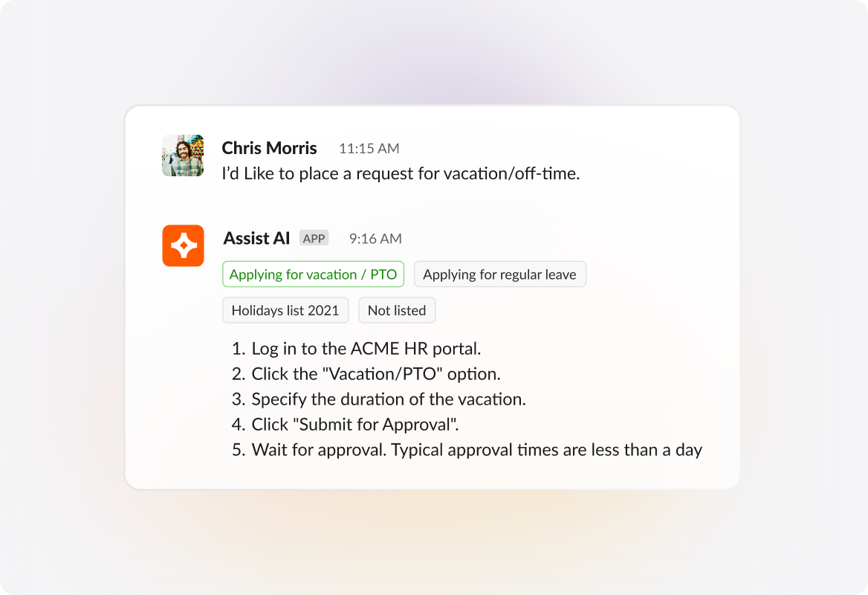Click the name 'Assist AI'
The image size is (868, 595).
coord(256,238)
